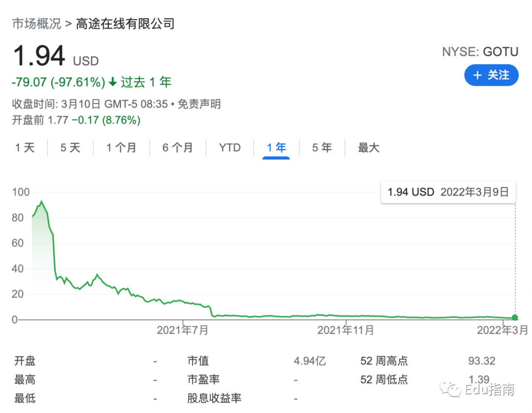Click the 关注 follow button
The height and width of the screenshot is (413, 532).
point(491,75)
